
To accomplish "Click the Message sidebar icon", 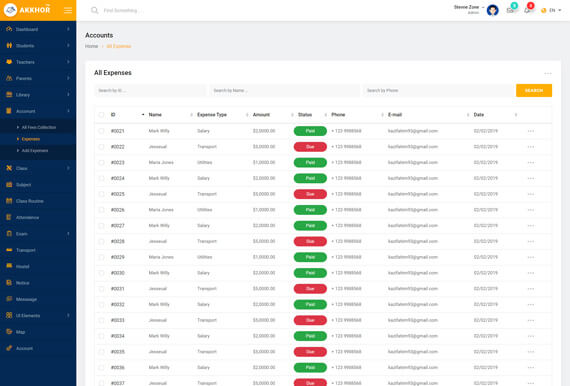I will (9, 299).
